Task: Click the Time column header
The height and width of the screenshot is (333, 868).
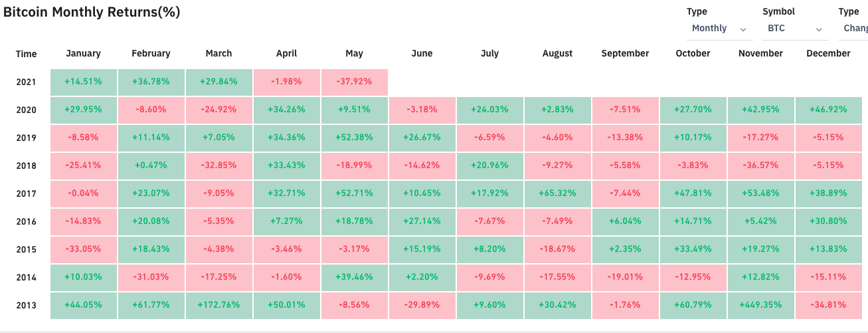Action: point(27,54)
